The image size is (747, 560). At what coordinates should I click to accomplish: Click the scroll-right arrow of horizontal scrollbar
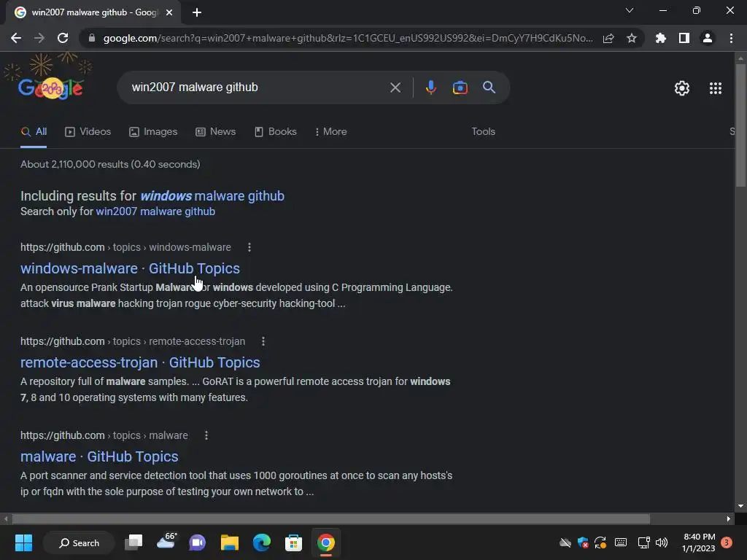[729, 518]
